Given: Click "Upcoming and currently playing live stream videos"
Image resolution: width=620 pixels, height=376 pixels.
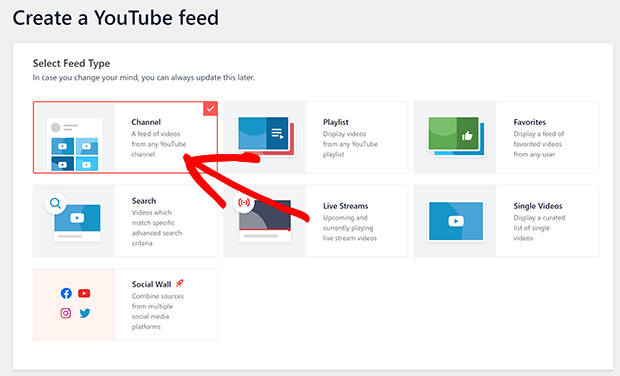Looking at the screenshot, I should [350, 228].
